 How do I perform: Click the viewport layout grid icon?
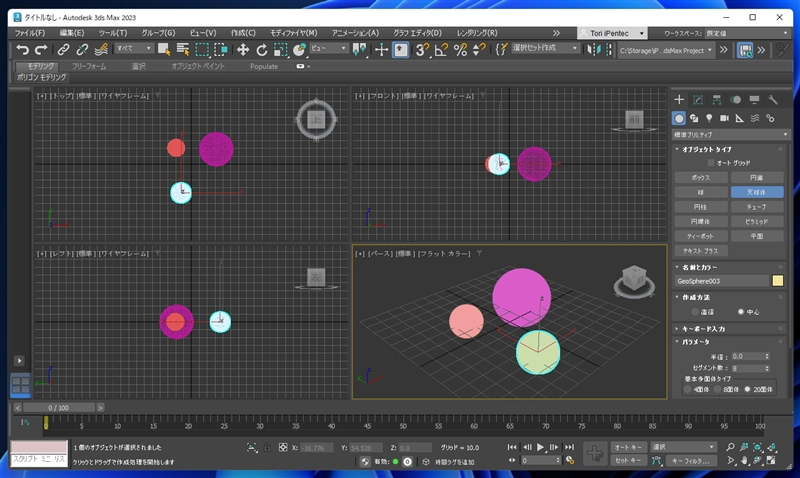click(20, 385)
